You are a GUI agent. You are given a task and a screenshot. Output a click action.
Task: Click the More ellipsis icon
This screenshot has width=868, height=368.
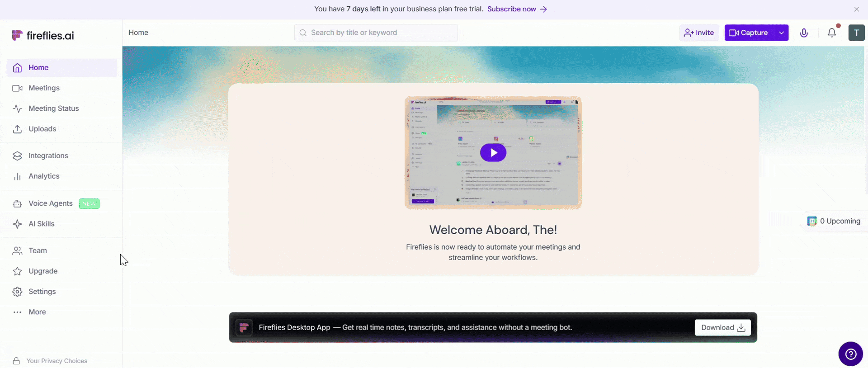tap(17, 312)
